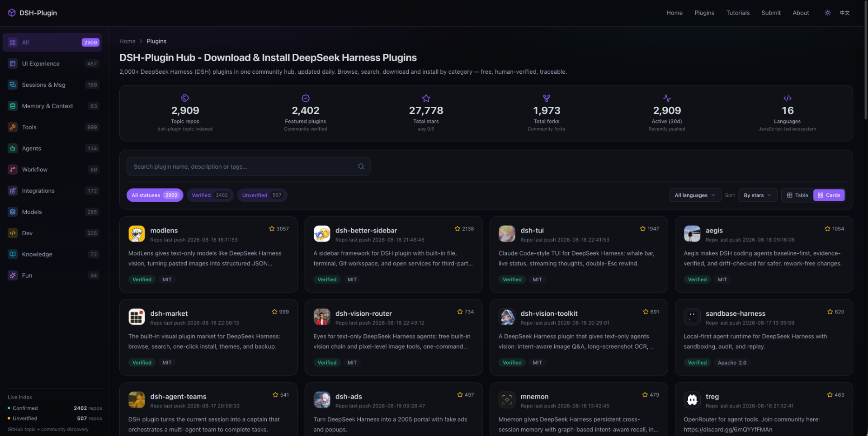The height and width of the screenshot is (436, 868).
Task: Open the dsh-agent-teams plugin title
Action: (x=178, y=397)
